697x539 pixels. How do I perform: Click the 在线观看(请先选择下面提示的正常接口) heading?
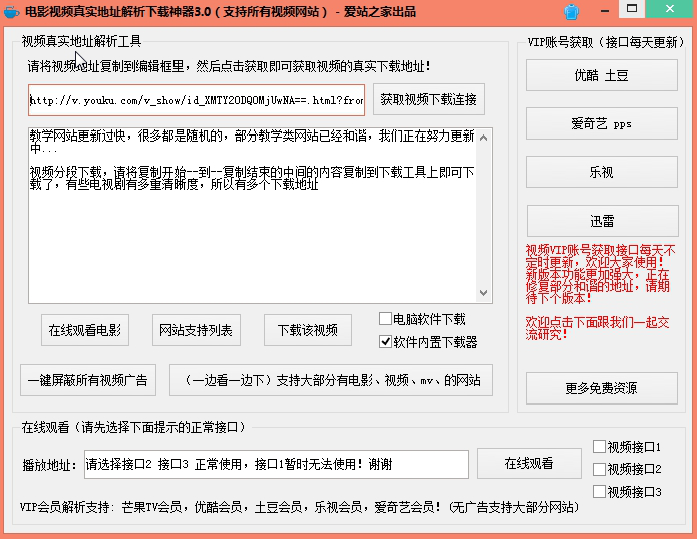pos(133,427)
